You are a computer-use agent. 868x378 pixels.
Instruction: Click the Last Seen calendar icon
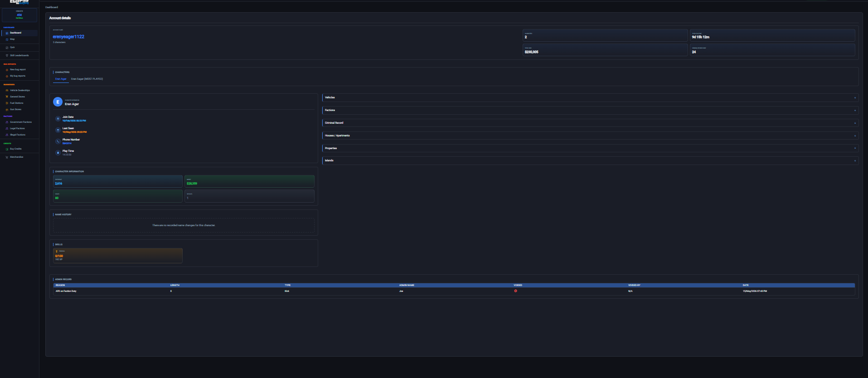pyautogui.click(x=58, y=130)
